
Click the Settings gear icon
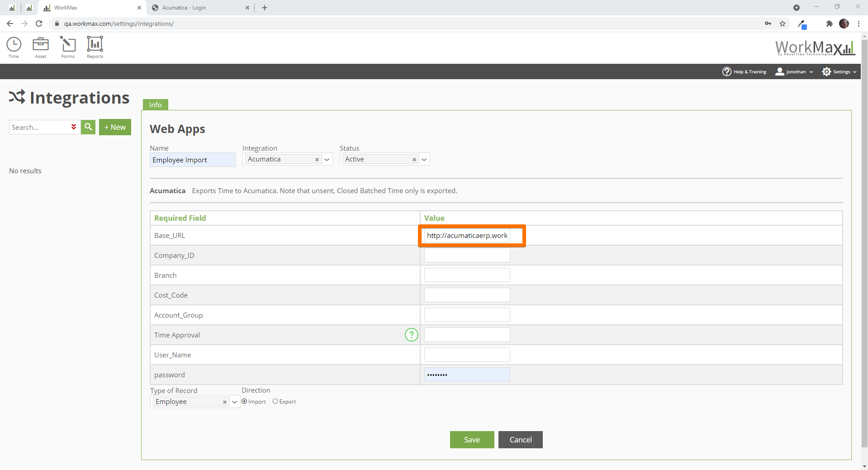[826, 71]
